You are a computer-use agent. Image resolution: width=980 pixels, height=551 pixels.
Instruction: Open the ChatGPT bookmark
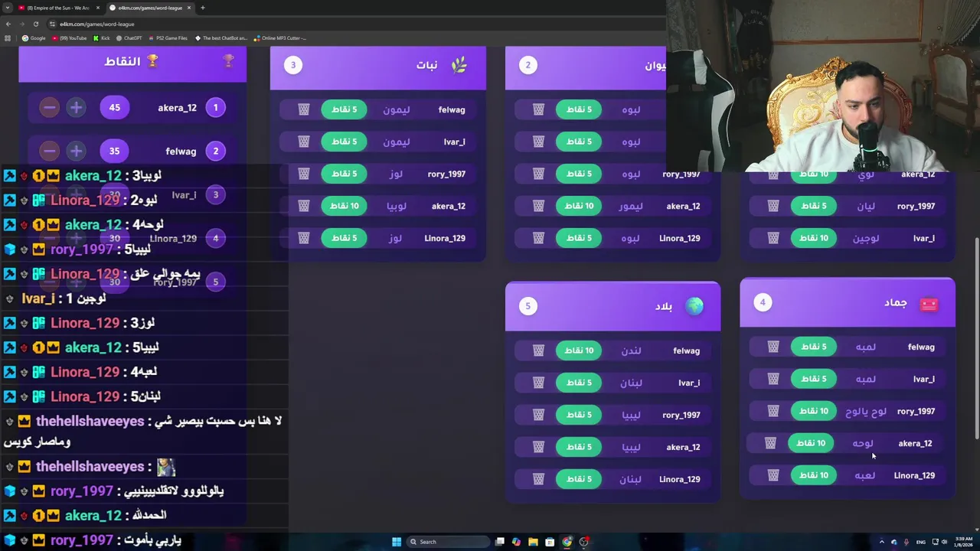coord(129,37)
